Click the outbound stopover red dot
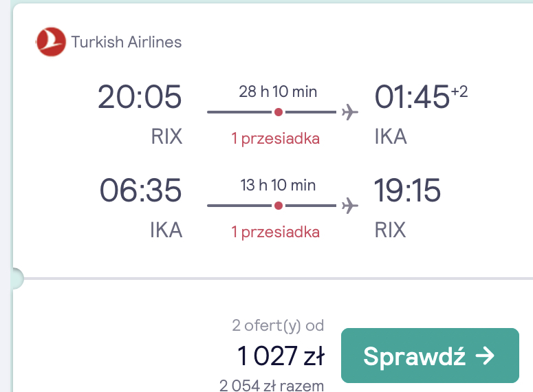This screenshot has height=392, width=533. (279, 112)
